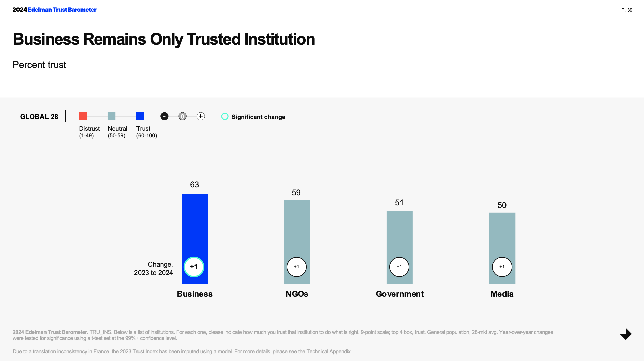Click the red Distrust color swatch
Viewport: 644px width, 361px height.
(x=83, y=116)
